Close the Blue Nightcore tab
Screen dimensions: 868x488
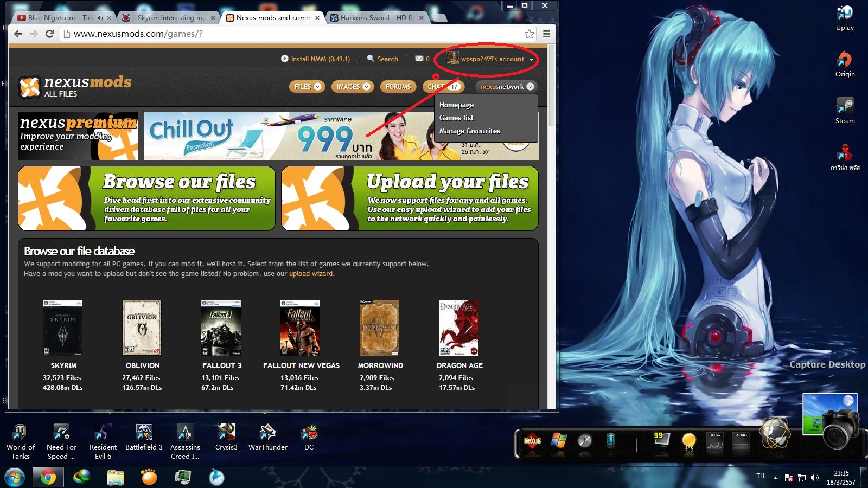[x=108, y=18]
